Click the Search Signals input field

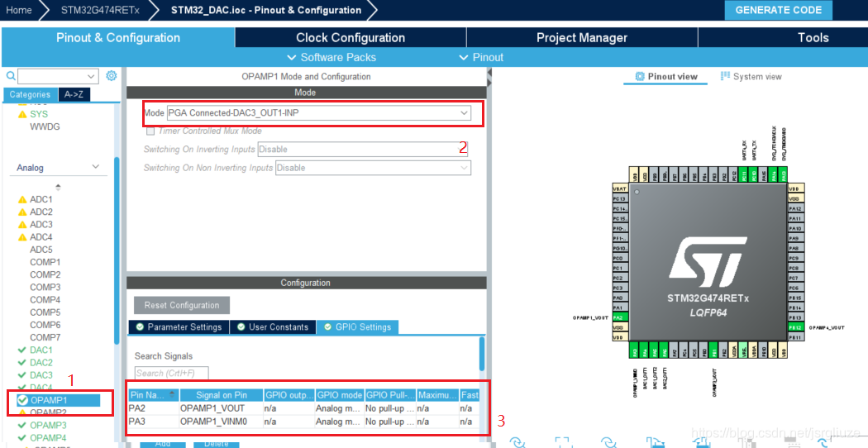pos(172,374)
